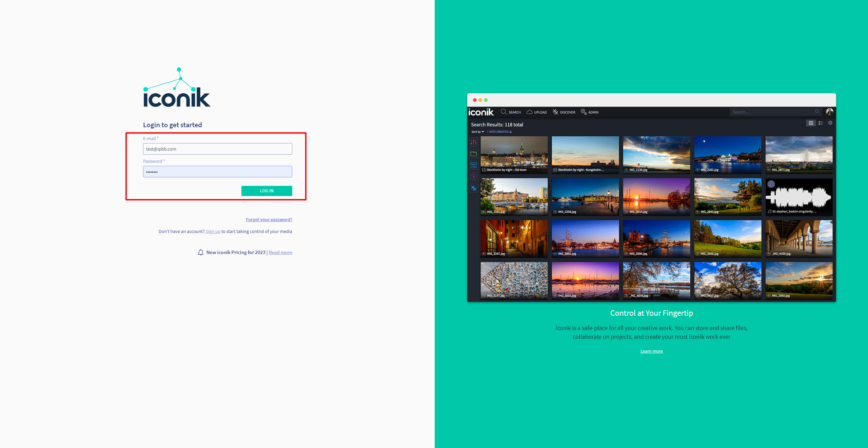868x448 pixels.
Task: Click the LOG IN button
Action: [267, 191]
